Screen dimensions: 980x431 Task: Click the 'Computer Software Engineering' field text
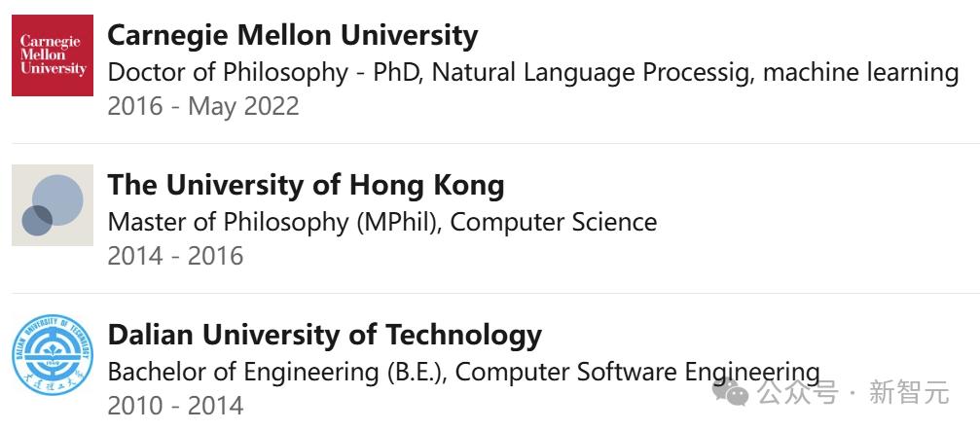pos(636,373)
